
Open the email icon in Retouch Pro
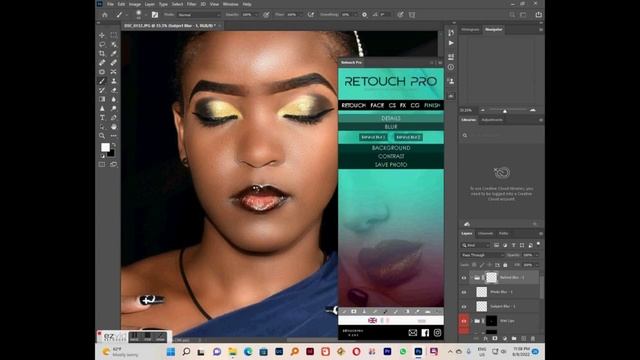pyautogui.click(x=413, y=333)
